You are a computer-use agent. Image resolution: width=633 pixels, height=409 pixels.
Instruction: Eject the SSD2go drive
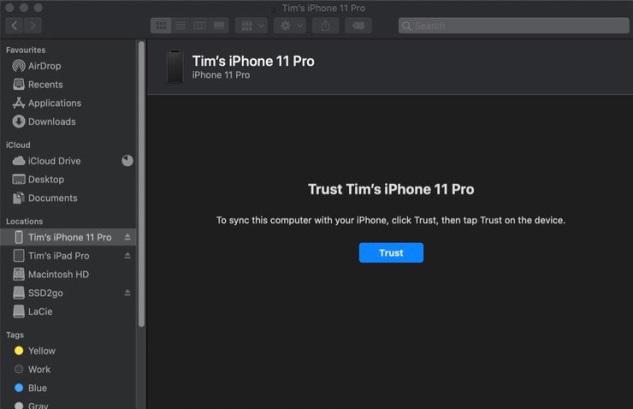[x=127, y=293]
